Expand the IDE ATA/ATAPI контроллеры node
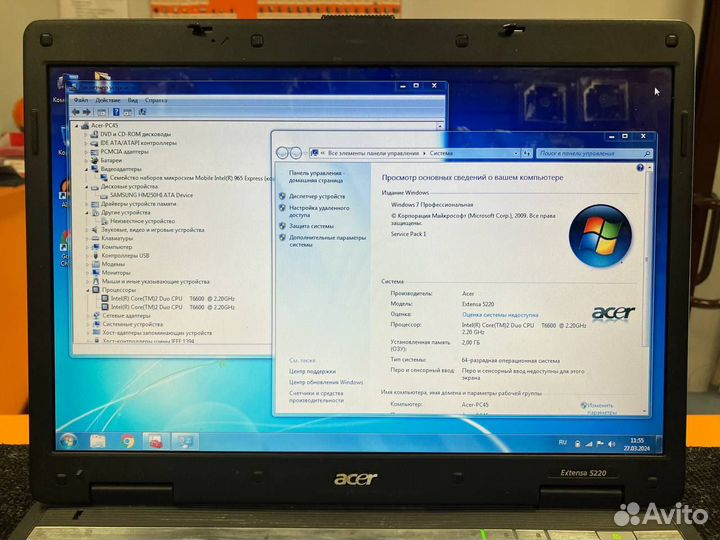This screenshot has height=540, width=720. pos(86,143)
